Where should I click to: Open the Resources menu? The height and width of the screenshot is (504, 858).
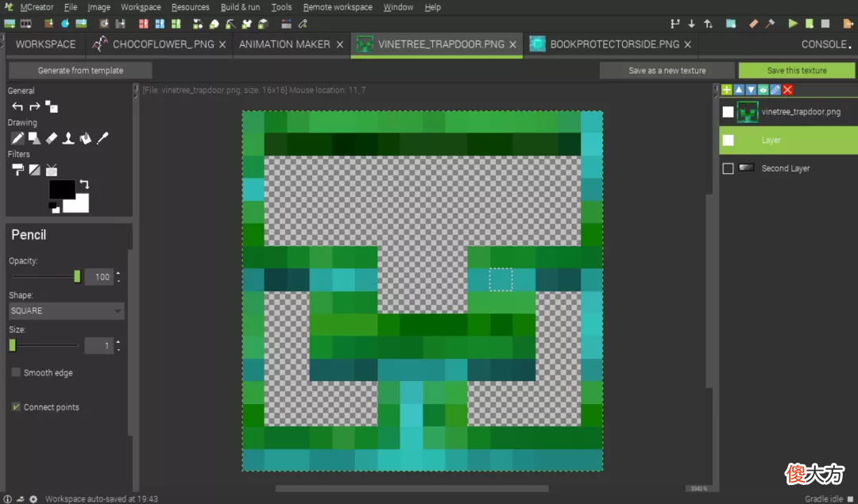click(x=191, y=7)
